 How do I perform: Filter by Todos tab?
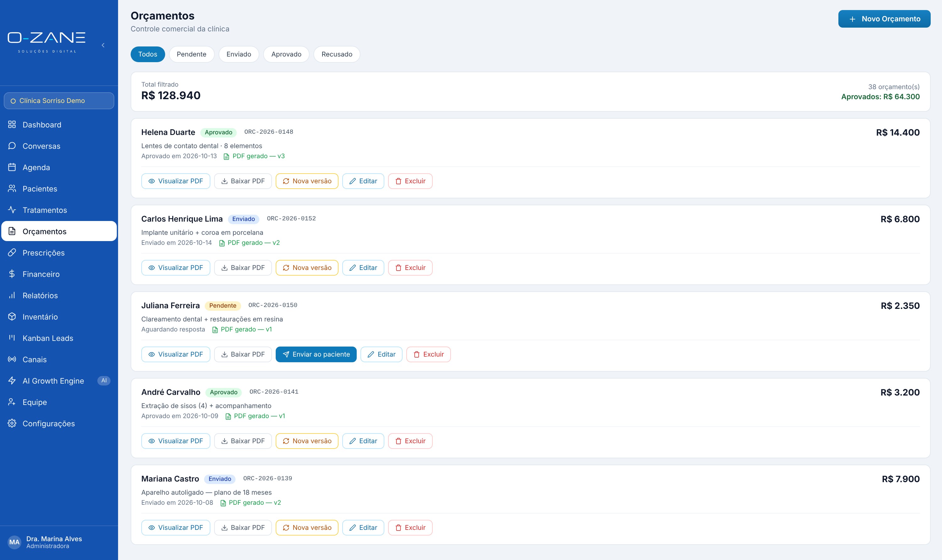click(148, 54)
